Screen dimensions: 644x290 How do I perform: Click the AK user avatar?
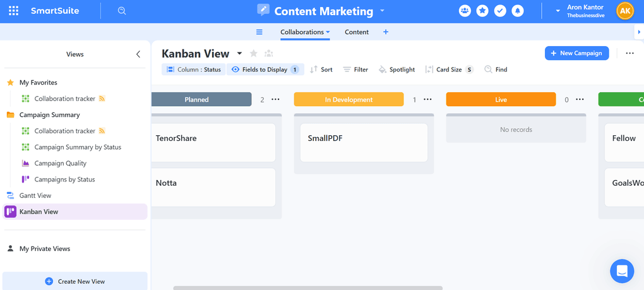(x=625, y=11)
